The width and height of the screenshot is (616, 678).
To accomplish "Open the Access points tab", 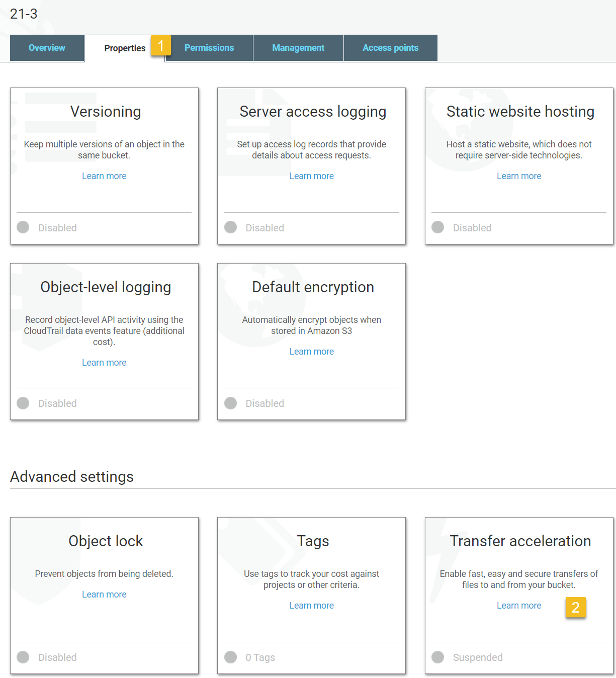I will click(x=390, y=48).
